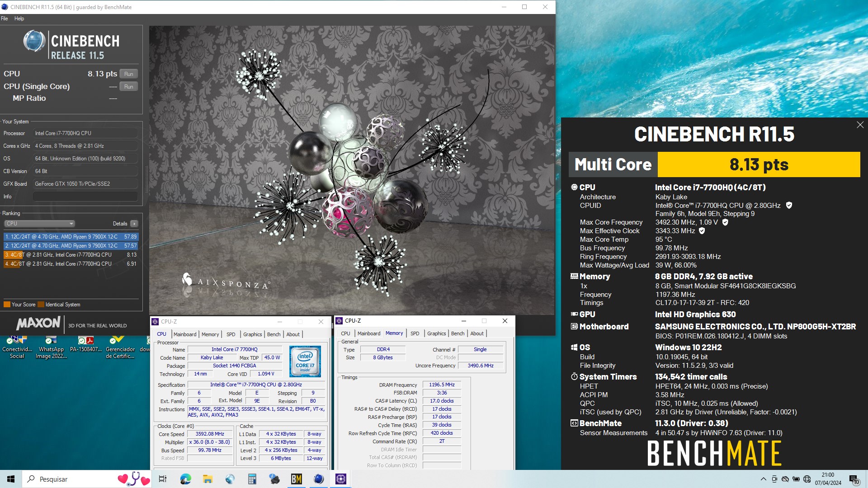The height and width of the screenshot is (488, 868).
Task: Open the Windows Start menu
Action: tap(11, 479)
